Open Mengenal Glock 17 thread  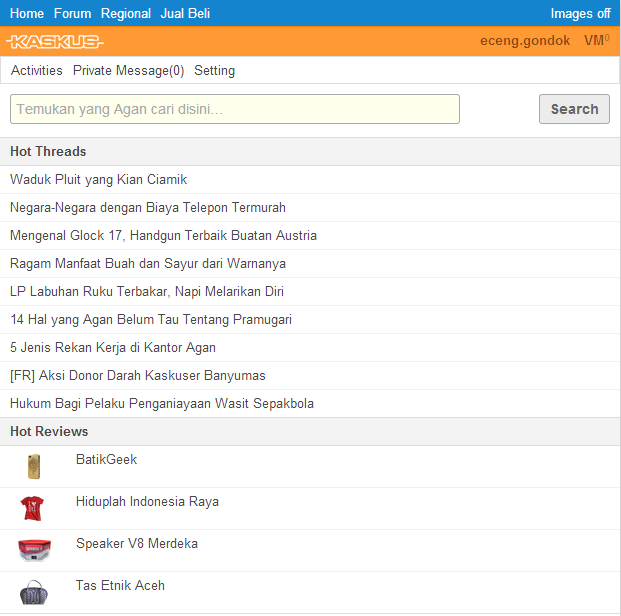[163, 236]
